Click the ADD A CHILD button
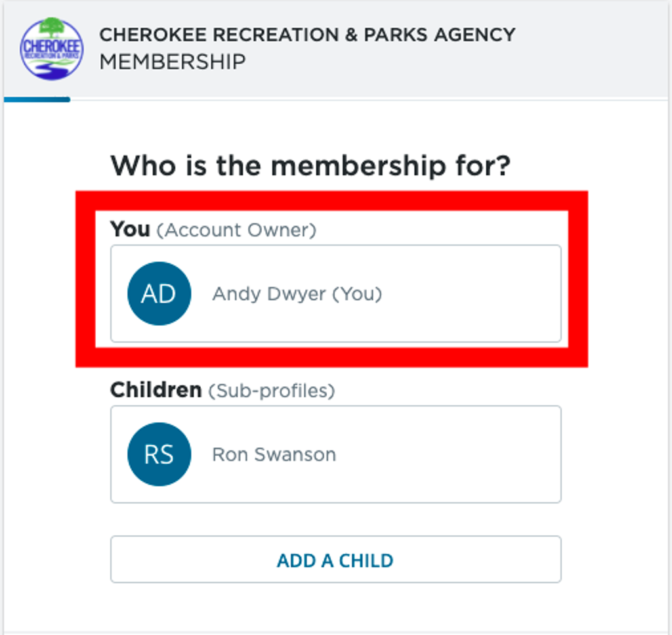This screenshot has height=635, width=672. [x=335, y=559]
